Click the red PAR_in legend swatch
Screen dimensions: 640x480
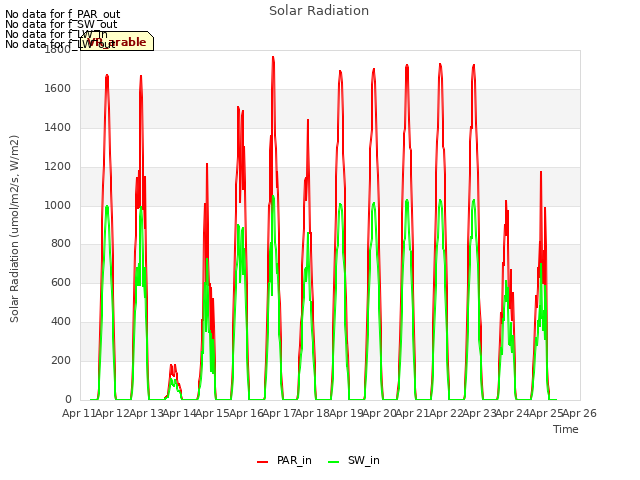pos(262,461)
